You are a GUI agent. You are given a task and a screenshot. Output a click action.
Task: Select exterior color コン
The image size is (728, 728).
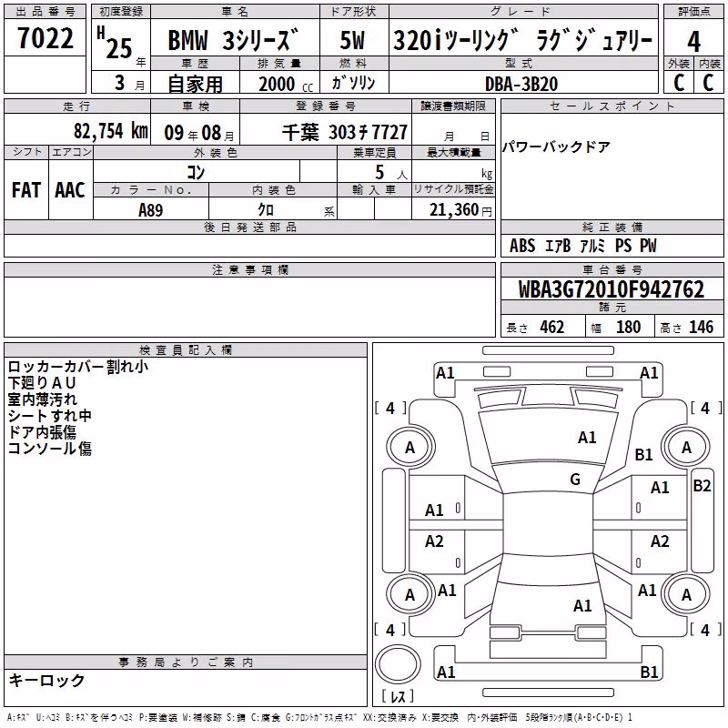[196, 172]
